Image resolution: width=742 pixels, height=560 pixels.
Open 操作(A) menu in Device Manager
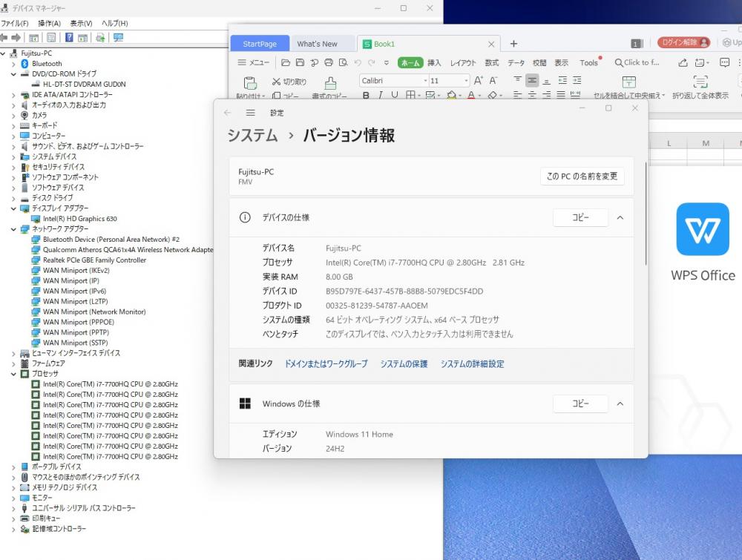49,23
